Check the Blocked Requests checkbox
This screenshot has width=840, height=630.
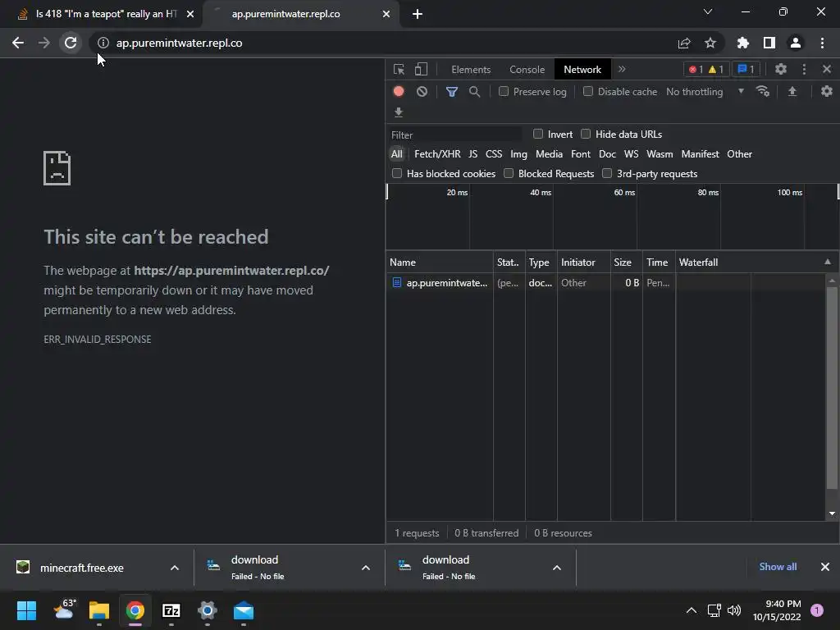click(509, 174)
